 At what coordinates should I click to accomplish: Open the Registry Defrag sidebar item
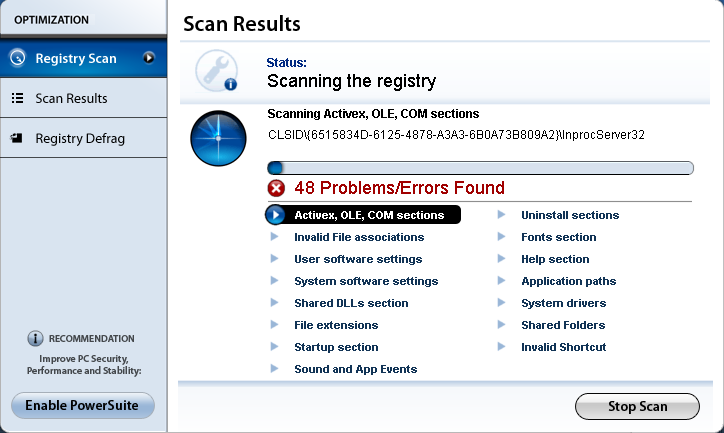pos(80,139)
